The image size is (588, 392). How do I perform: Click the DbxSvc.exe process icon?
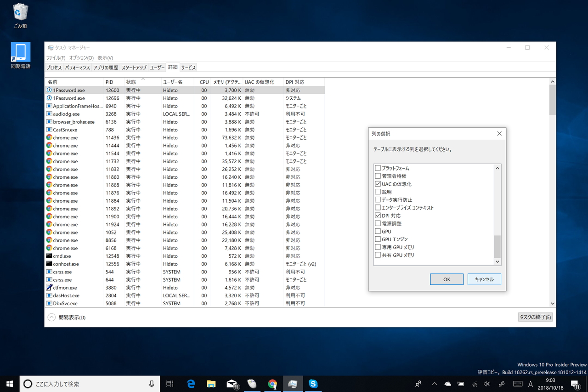[x=49, y=303]
